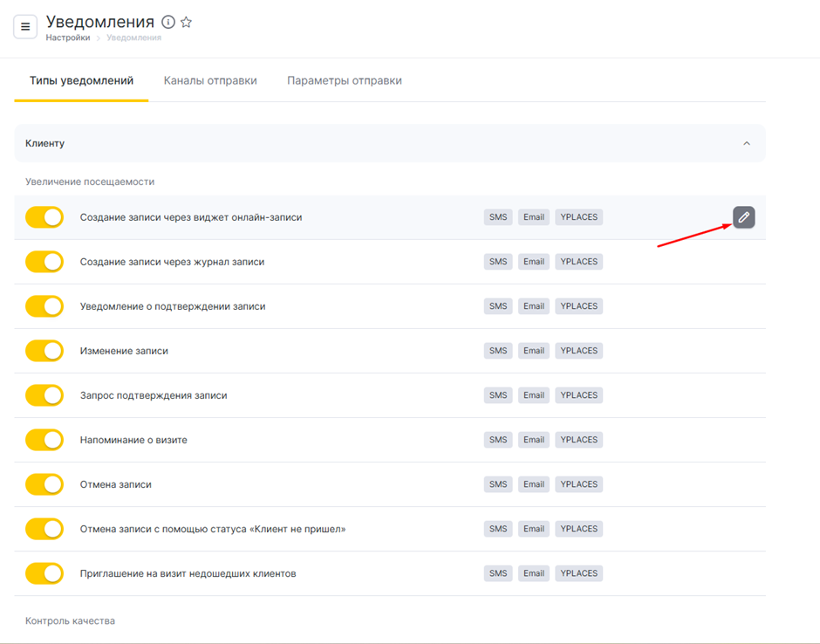This screenshot has width=820, height=644.
Task: Turn off Приглашение на визит недошедших клиентов
Action: pos(44,573)
